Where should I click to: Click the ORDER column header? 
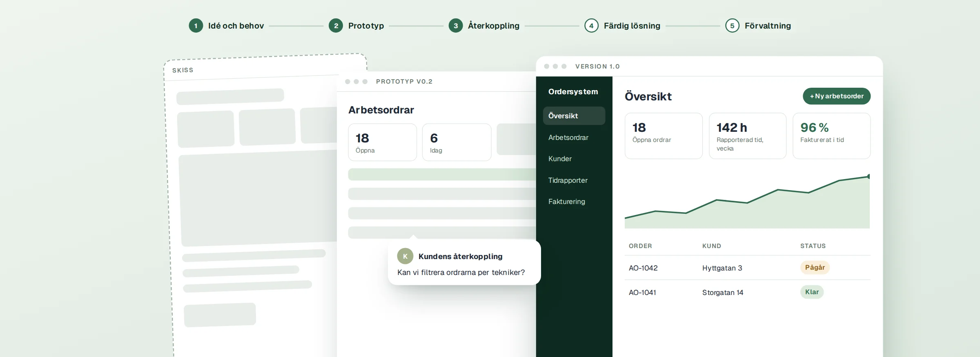tap(640, 246)
